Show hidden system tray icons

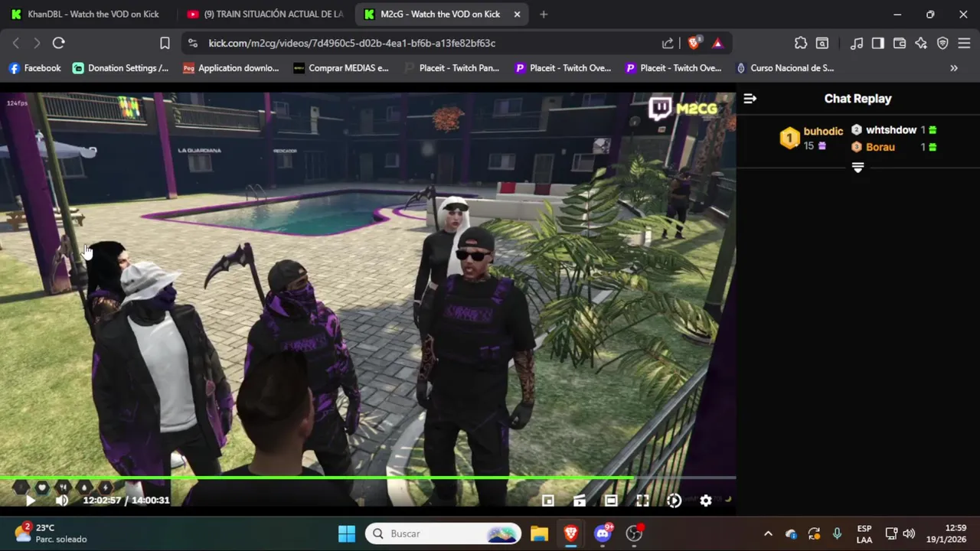[x=768, y=533]
